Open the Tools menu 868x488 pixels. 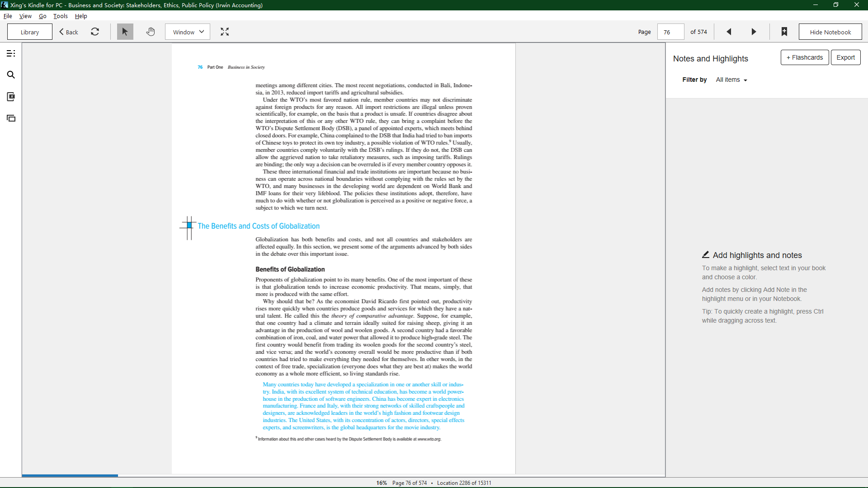click(61, 16)
